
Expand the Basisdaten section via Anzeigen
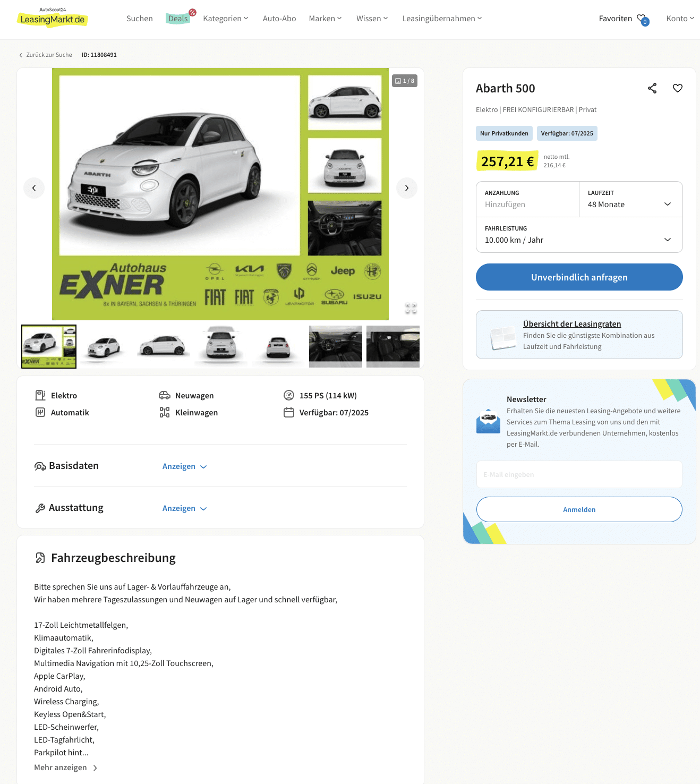184,466
